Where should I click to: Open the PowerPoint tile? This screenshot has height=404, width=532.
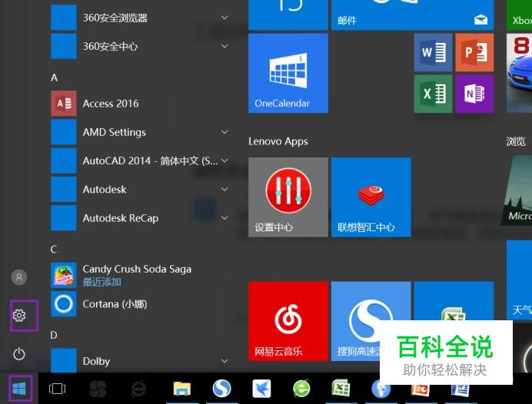(x=474, y=52)
